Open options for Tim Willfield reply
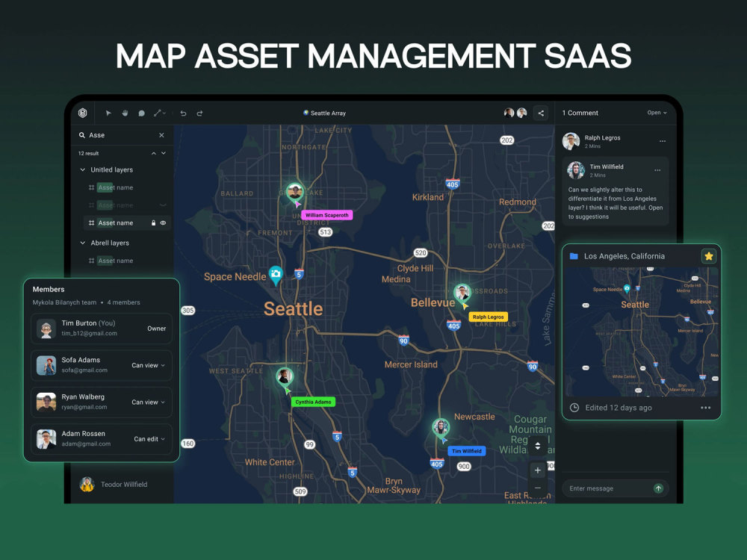Viewport: 747px width, 560px height. (x=657, y=170)
